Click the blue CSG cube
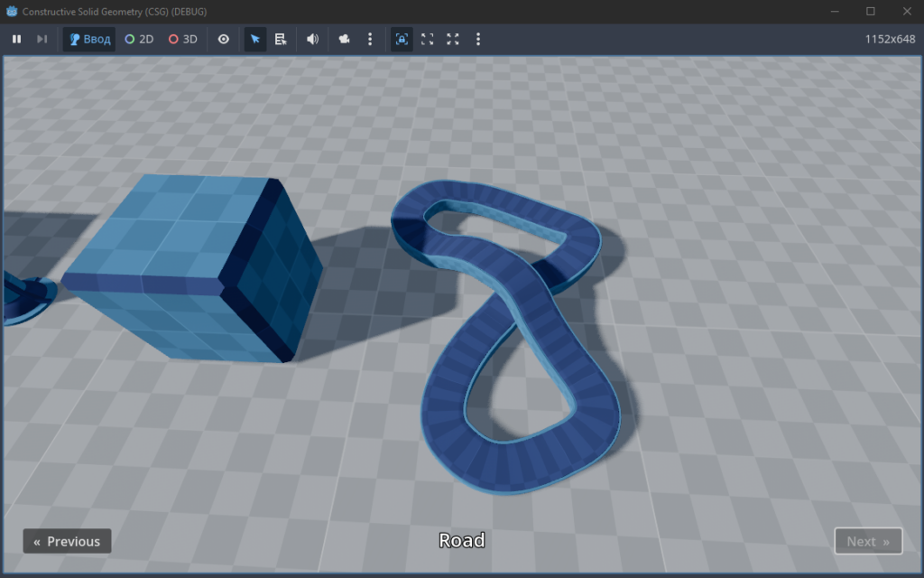Viewport: 924px width, 578px height. pos(192,268)
